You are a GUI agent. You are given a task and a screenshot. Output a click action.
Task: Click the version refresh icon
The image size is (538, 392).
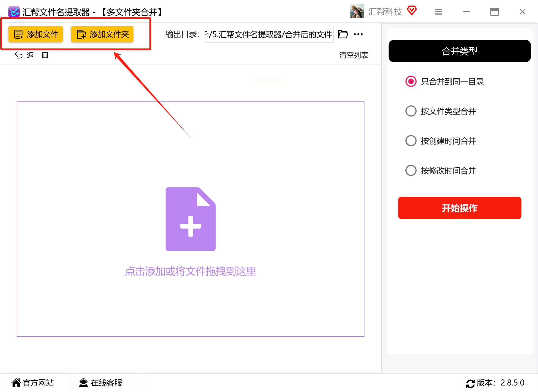470,383
